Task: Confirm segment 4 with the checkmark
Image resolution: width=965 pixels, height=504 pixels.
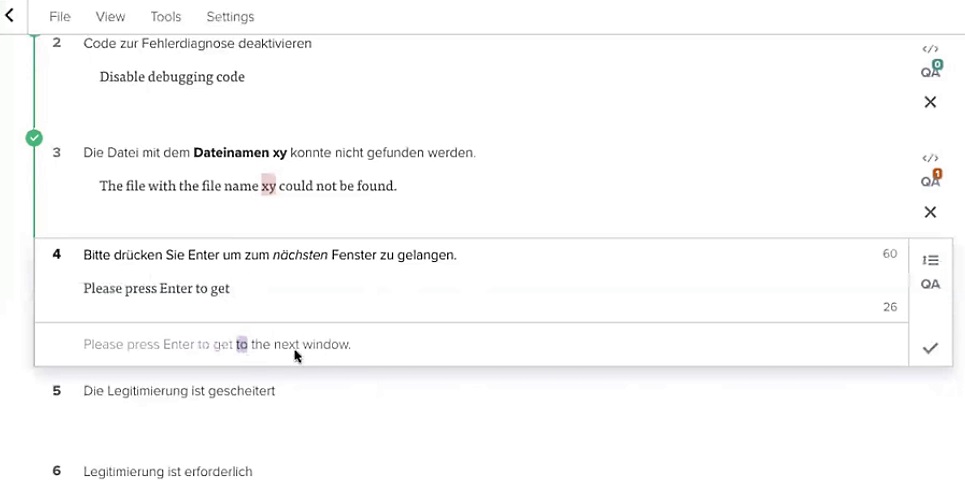Action: 930,348
